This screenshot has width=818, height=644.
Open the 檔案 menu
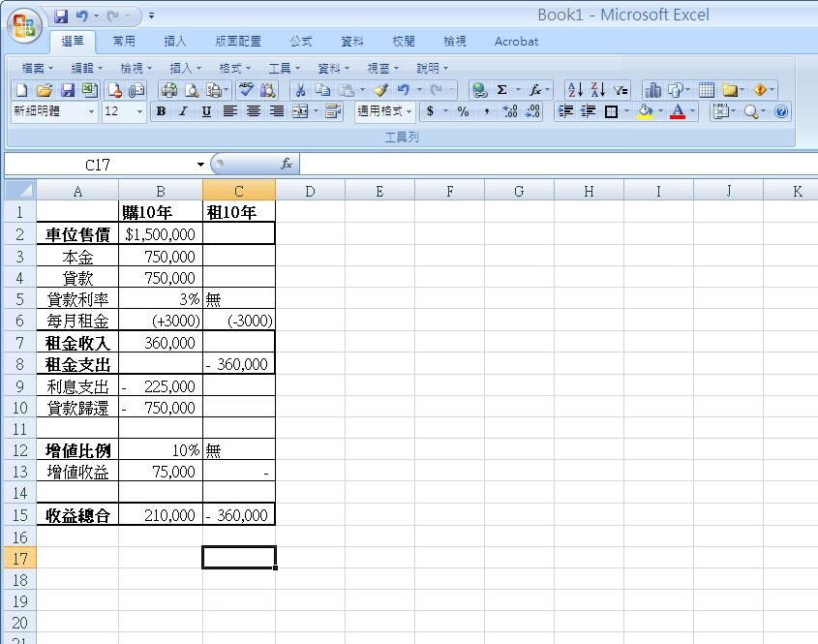tap(38, 69)
